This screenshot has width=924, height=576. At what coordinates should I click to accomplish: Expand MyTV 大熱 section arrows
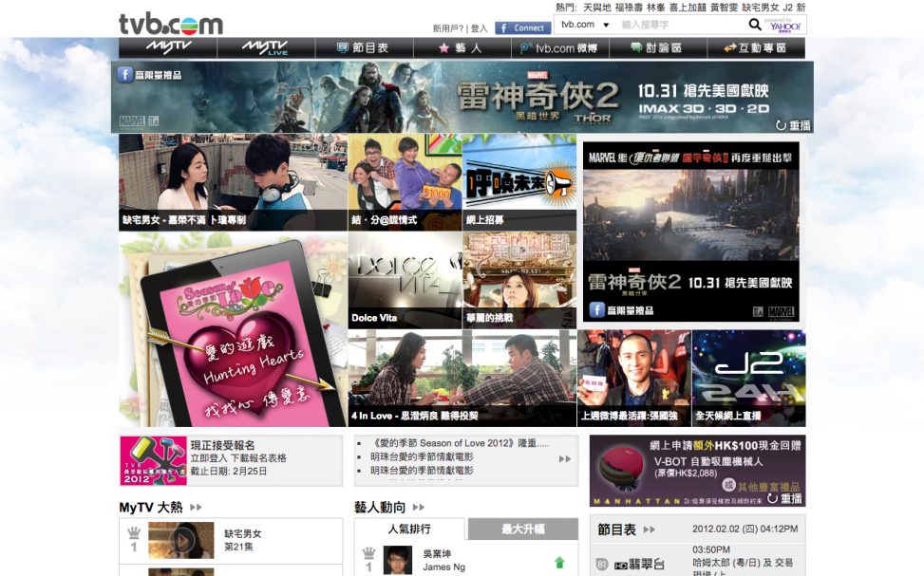pos(197,507)
